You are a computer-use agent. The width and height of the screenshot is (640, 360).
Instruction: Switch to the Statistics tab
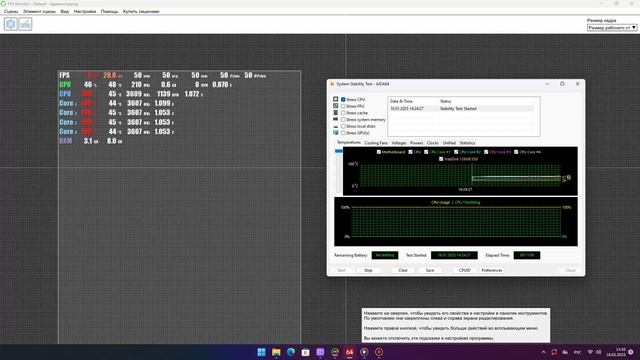[x=467, y=143]
